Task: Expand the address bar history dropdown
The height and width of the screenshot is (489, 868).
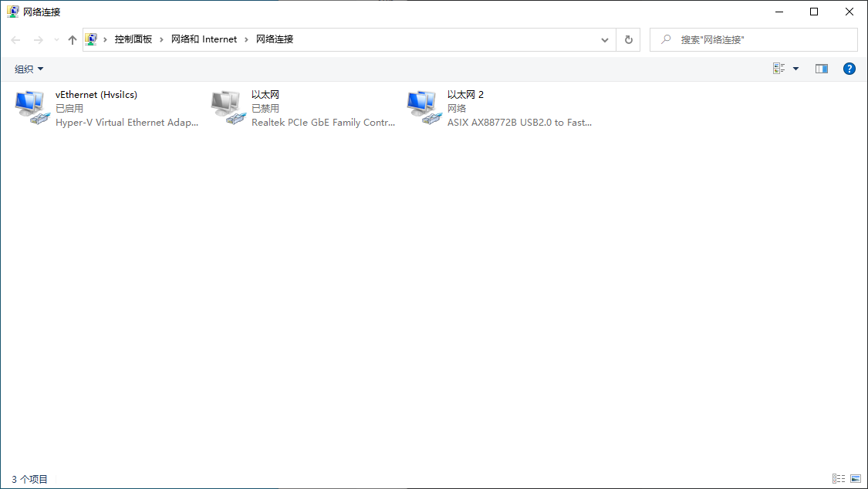Action: (x=605, y=39)
